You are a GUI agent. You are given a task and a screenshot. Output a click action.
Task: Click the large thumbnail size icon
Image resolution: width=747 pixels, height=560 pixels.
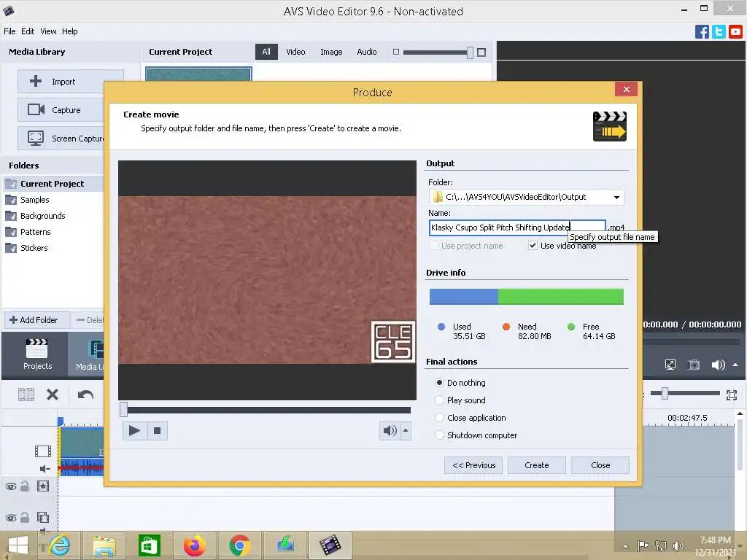[x=481, y=52]
